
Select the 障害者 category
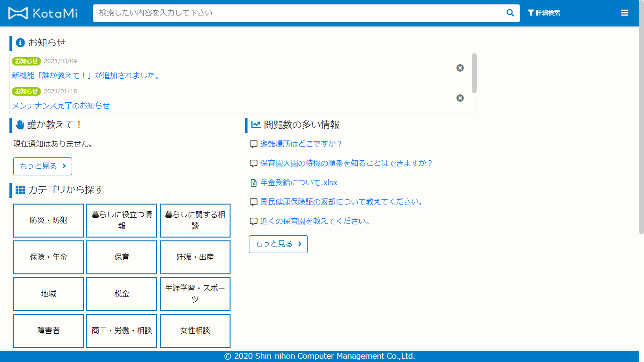[x=49, y=331]
